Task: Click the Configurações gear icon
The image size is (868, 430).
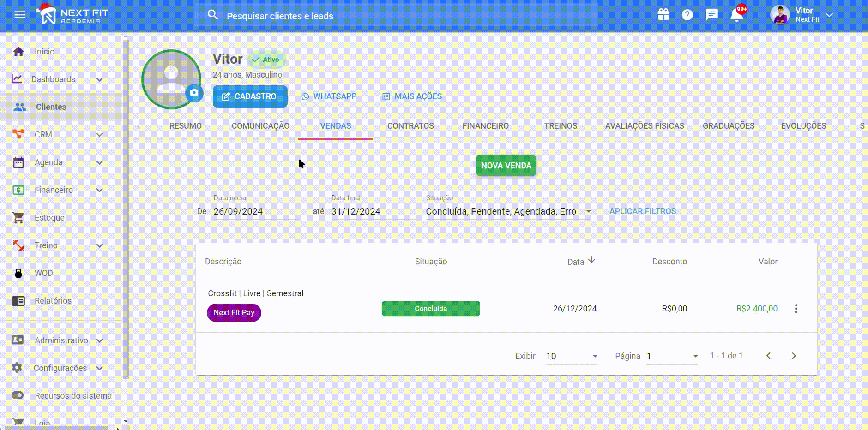Action: pyautogui.click(x=17, y=368)
